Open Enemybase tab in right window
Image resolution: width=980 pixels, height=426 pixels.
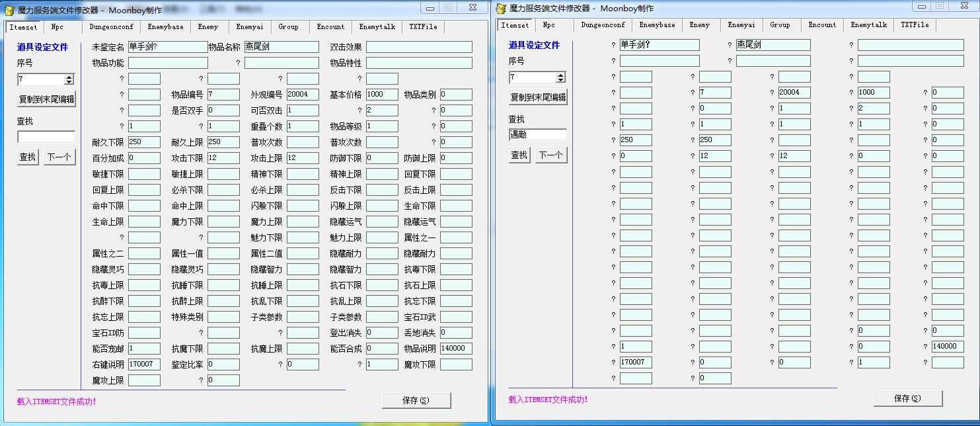[658, 25]
